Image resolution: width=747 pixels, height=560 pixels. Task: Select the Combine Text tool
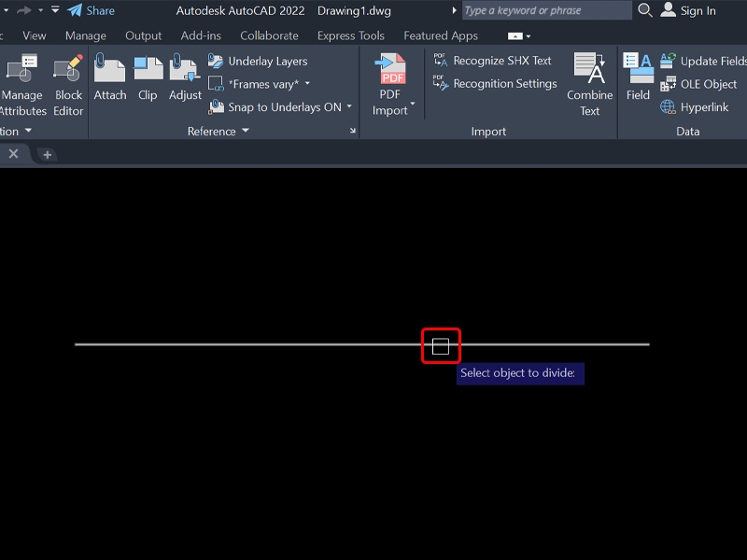pos(590,84)
